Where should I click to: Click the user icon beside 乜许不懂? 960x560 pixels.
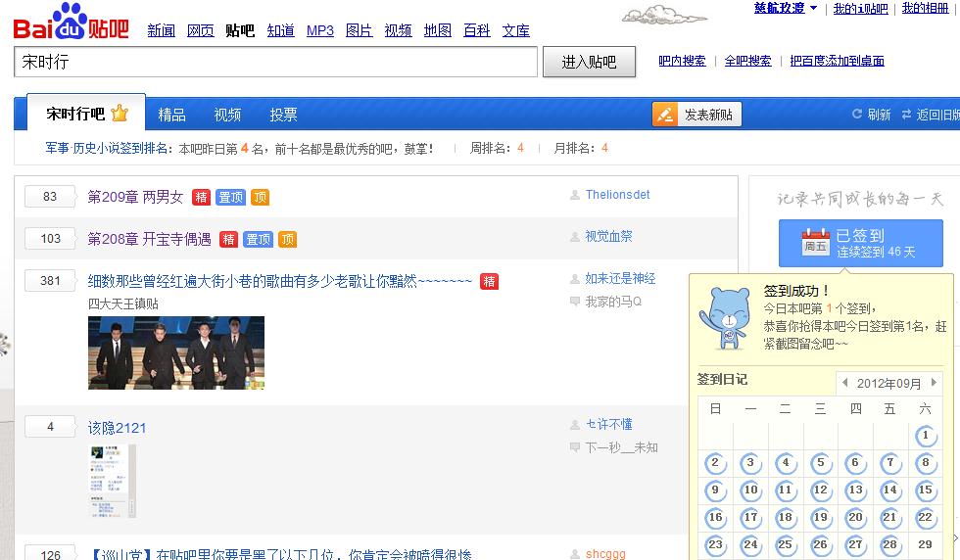pos(575,425)
